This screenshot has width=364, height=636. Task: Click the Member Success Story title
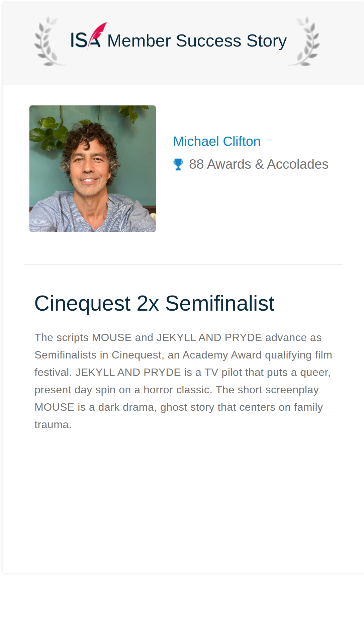(197, 41)
